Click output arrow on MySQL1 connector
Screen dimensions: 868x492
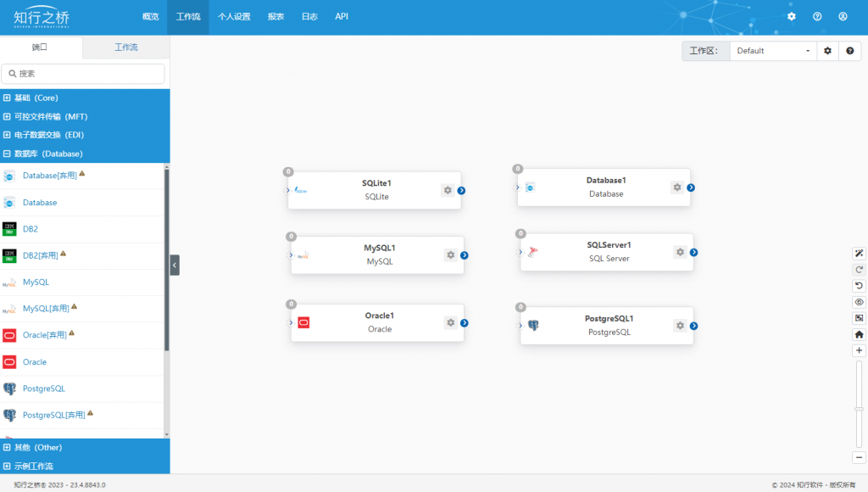pyautogui.click(x=465, y=255)
